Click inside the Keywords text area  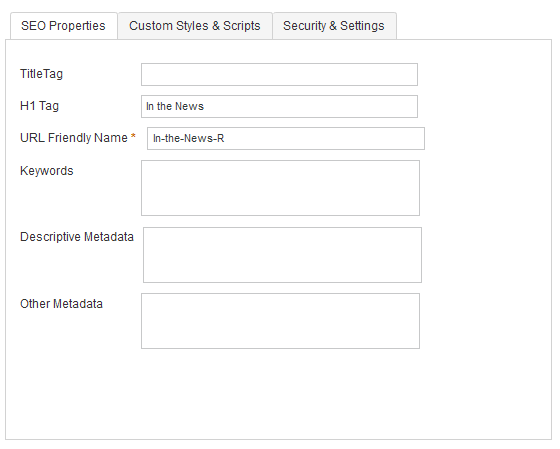pos(280,188)
